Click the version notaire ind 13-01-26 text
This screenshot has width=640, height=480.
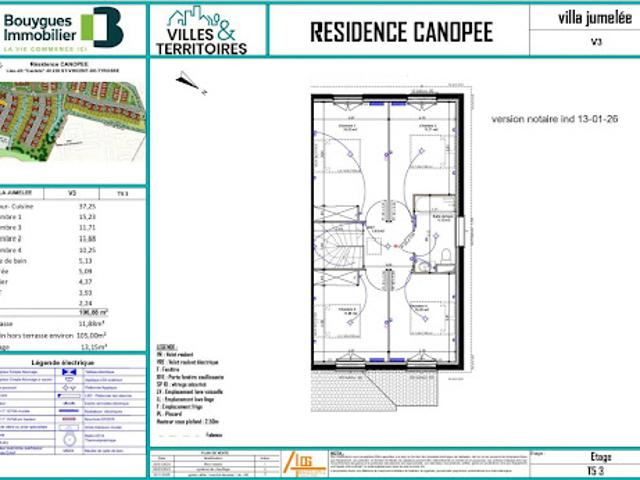coord(554,119)
